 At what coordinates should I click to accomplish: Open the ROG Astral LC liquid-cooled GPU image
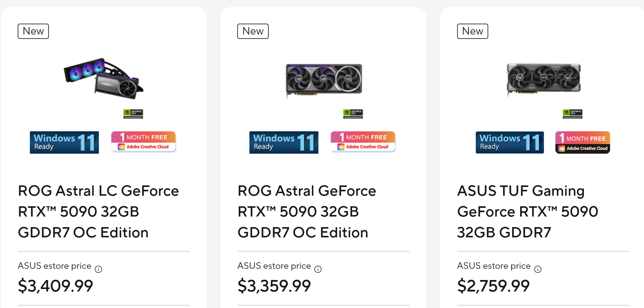(104, 78)
